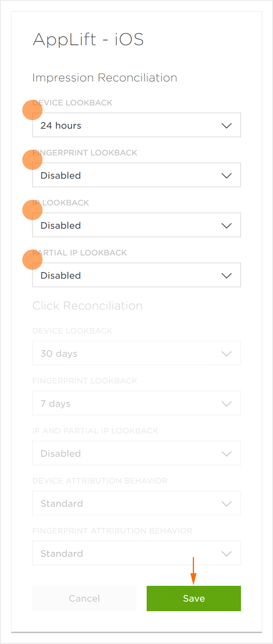The width and height of the screenshot is (273, 644).
Task: Click the Fingerprint Attribution Behavior label
Action: click(x=112, y=531)
